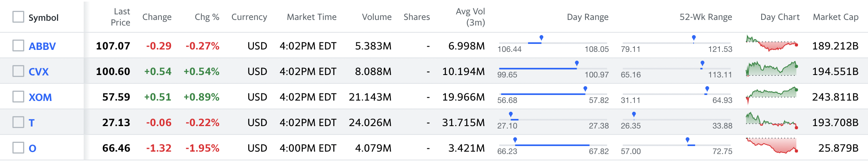
Task: Open the CVX ticker link
Action: [39, 72]
